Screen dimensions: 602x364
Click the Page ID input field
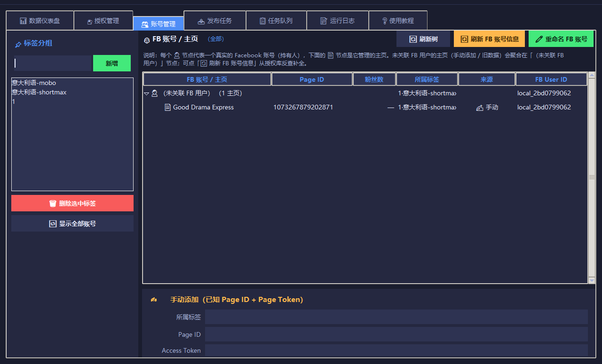[x=396, y=334]
